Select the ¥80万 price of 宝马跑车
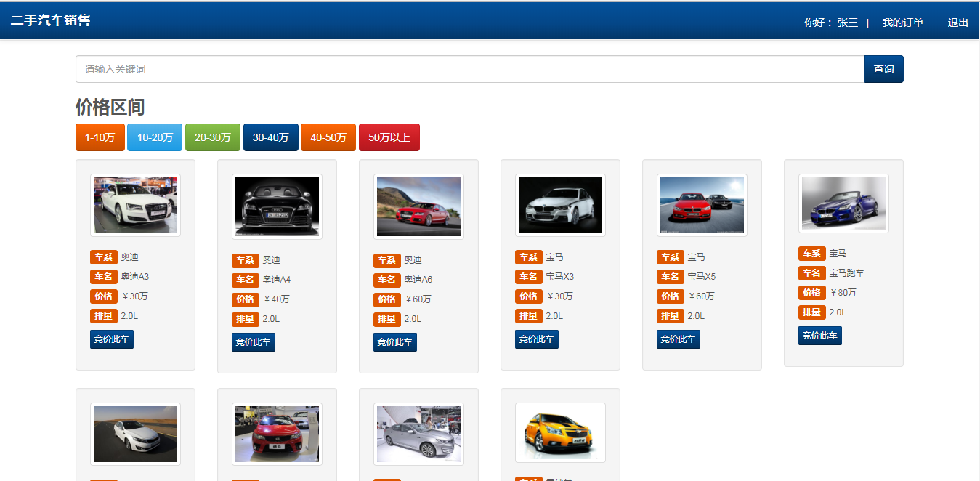The width and height of the screenshot is (980, 481). click(843, 293)
